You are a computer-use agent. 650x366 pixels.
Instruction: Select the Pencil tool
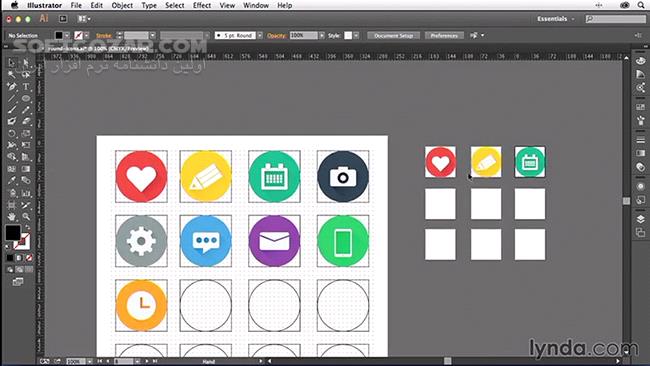click(x=26, y=110)
